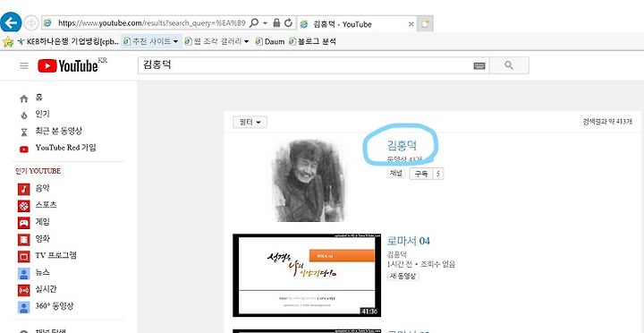The height and width of the screenshot is (333, 644).
Task: Click the 채널 badge under 김홍덕
Action: coord(395,173)
